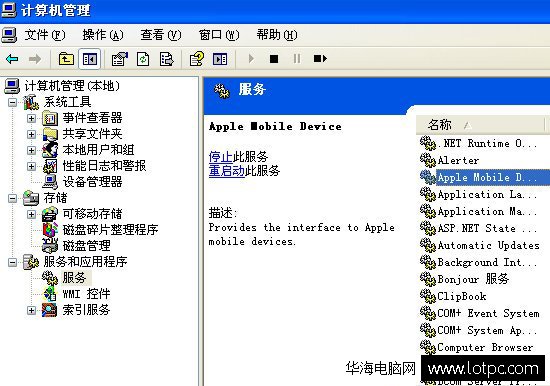Select 磁盘碎片整理程序 in the tree
550x386 pixels.
click(x=110, y=230)
